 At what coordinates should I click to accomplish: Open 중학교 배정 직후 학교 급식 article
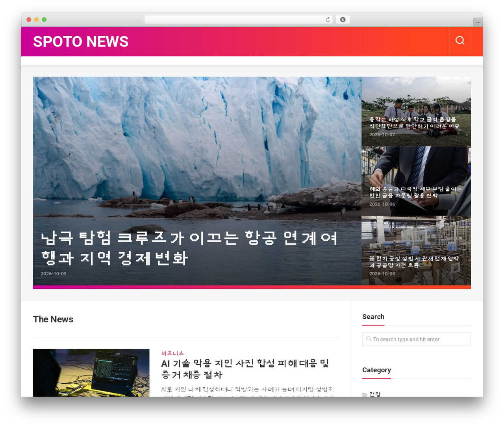(414, 123)
